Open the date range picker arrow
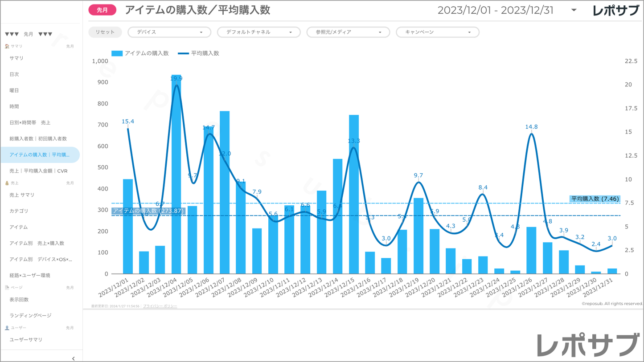This screenshot has width=644, height=362. click(x=574, y=10)
